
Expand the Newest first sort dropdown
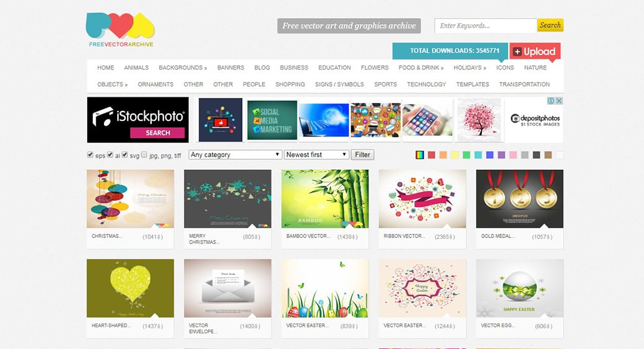tap(316, 155)
